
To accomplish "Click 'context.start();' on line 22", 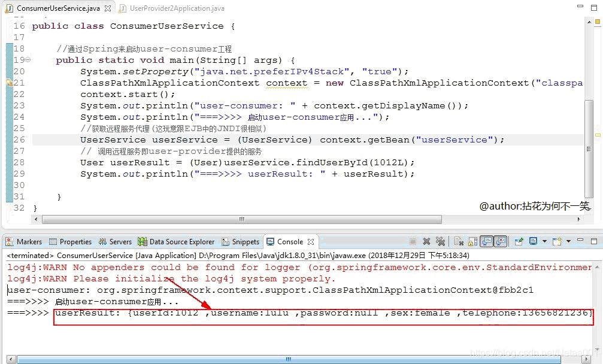I will [128, 95].
